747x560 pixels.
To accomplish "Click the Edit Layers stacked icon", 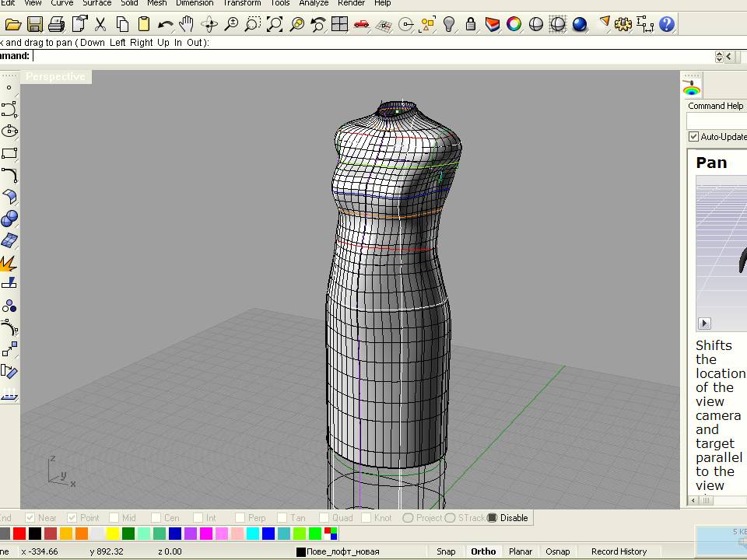I will (492, 25).
